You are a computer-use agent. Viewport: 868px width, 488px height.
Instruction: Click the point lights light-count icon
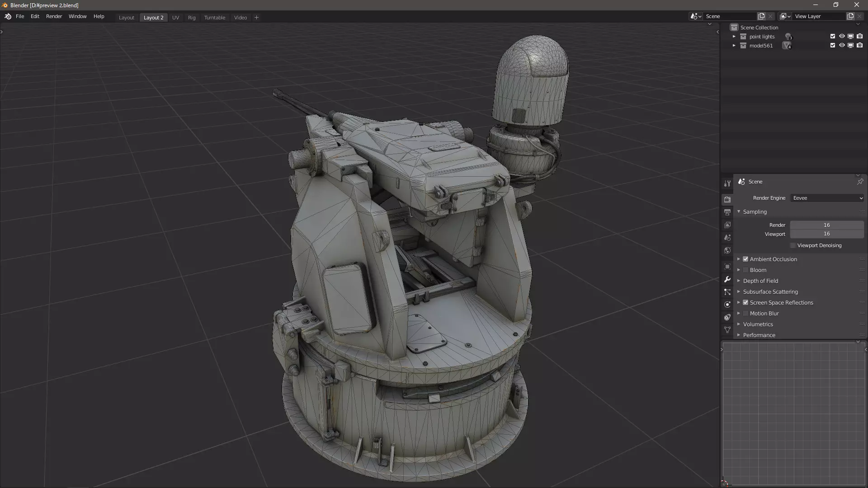point(788,37)
